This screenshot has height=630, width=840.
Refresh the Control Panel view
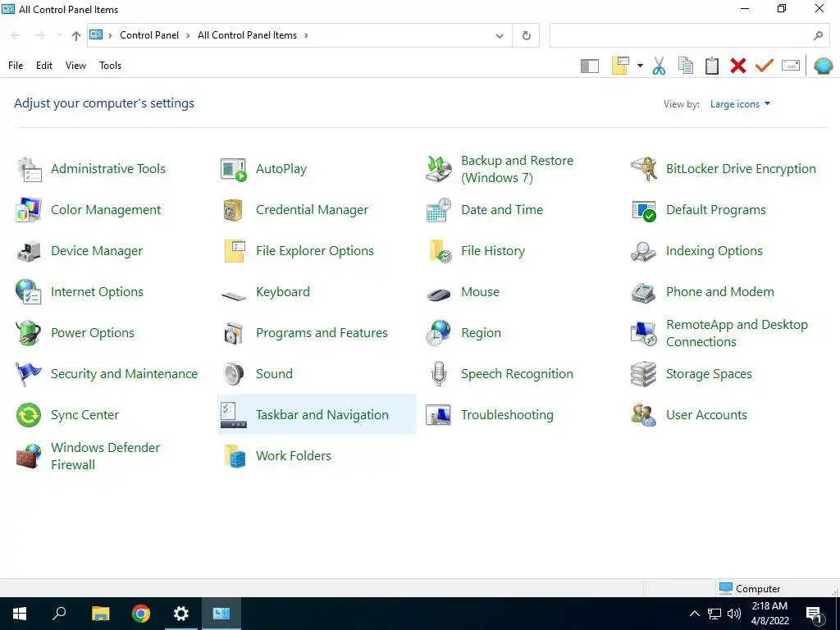pyautogui.click(x=526, y=36)
